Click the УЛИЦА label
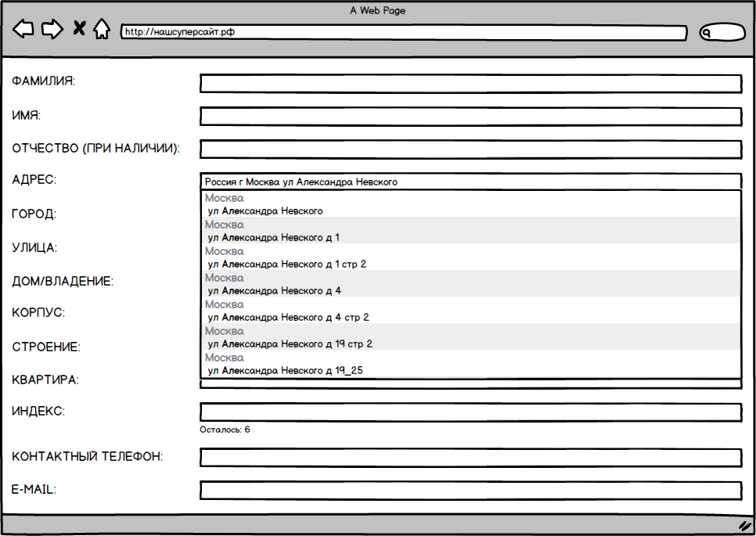This screenshot has width=756, height=536. (34, 248)
